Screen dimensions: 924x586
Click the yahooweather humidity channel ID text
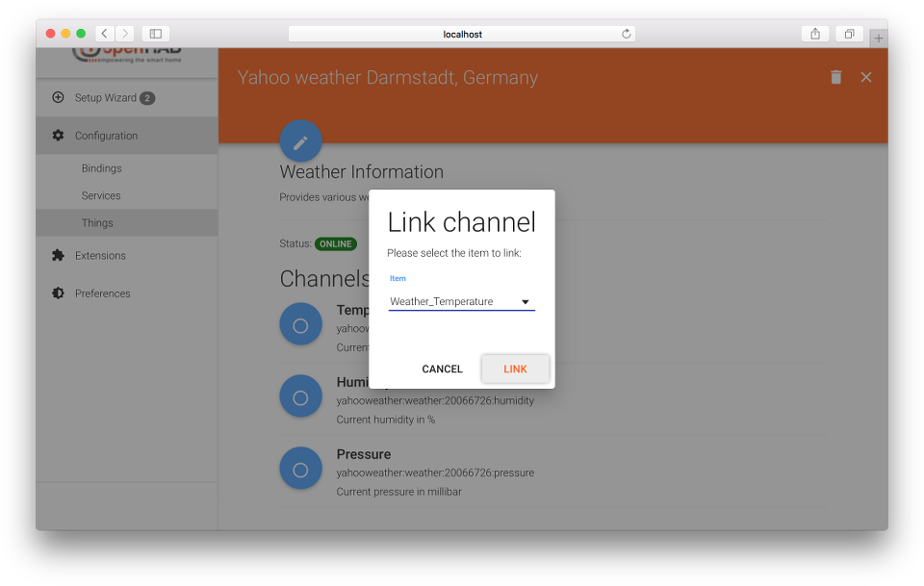click(435, 400)
